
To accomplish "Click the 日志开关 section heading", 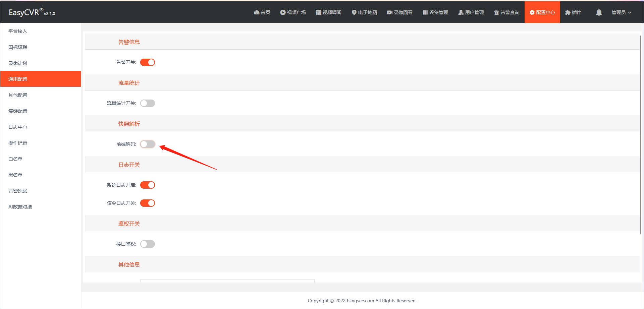I will click(129, 165).
